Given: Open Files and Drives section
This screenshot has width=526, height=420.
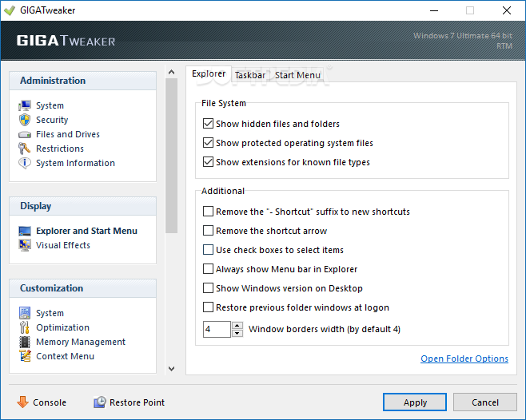Looking at the screenshot, I should click(x=68, y=134).
